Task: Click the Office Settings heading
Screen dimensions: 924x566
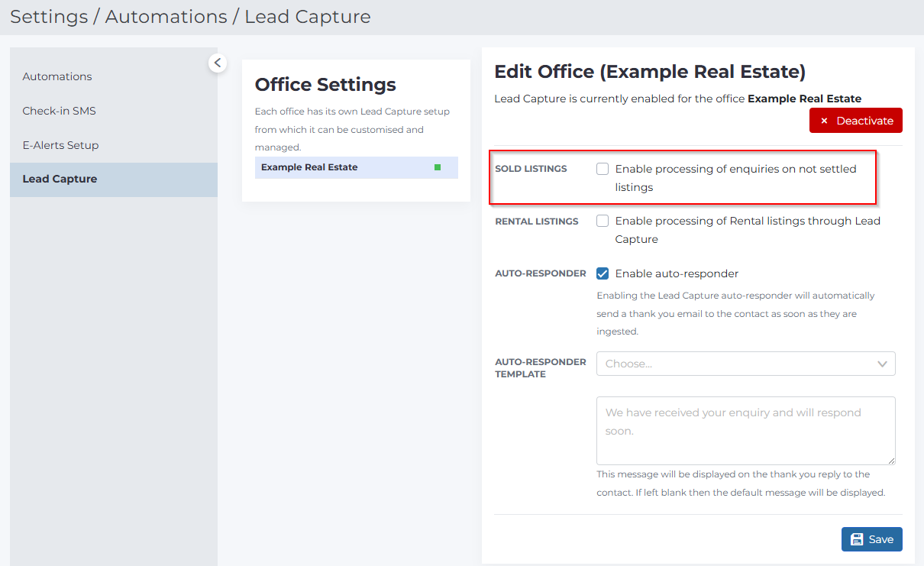Action: tap(325, 85)
